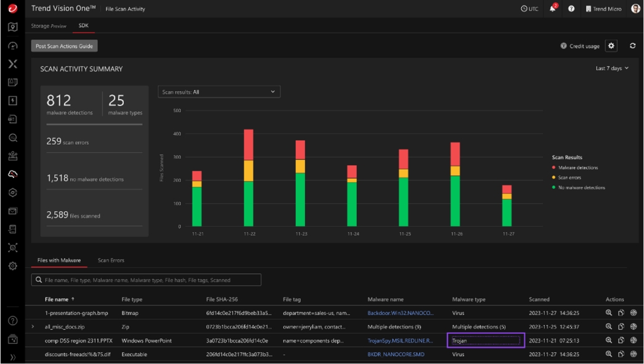
Task: Open the Scan results: All dropdown
Action: coord(219,92)
